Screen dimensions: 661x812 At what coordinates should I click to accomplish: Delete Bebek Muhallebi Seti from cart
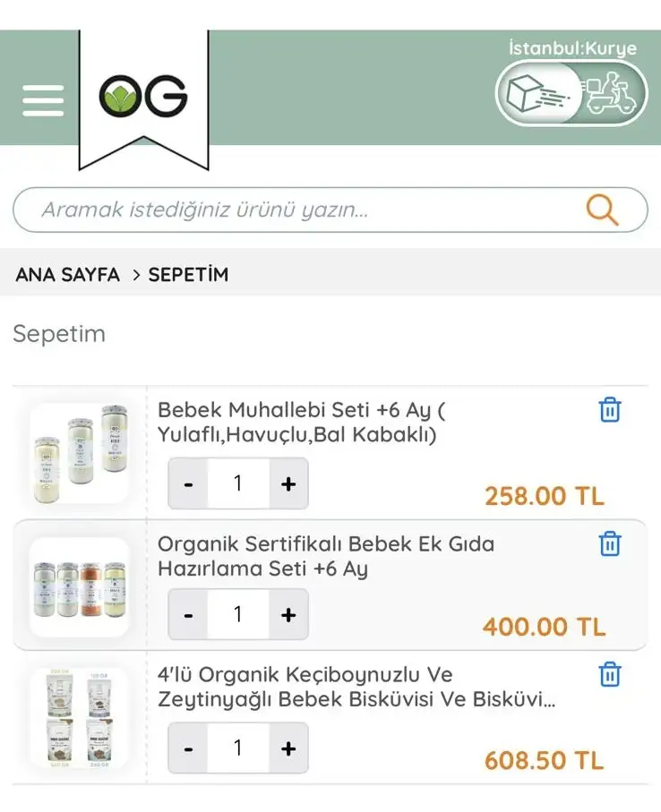[x=610, y=410]
